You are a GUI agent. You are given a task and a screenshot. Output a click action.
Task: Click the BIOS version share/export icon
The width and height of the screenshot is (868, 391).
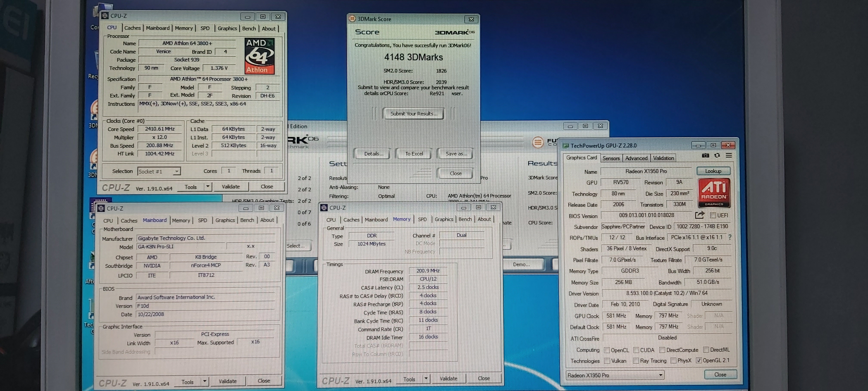699,215
